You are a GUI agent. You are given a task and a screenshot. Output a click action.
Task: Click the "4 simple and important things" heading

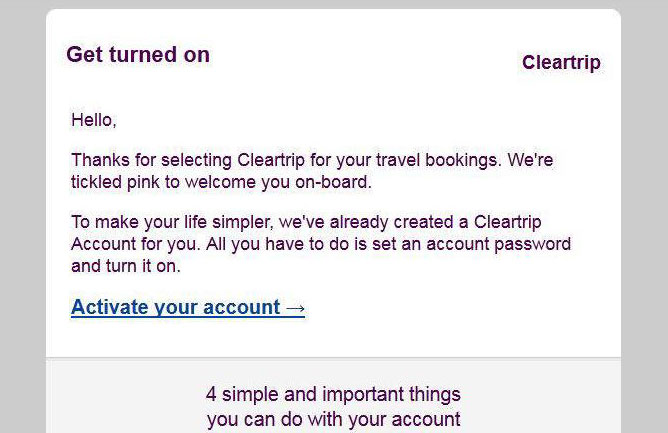pos(333,394)
